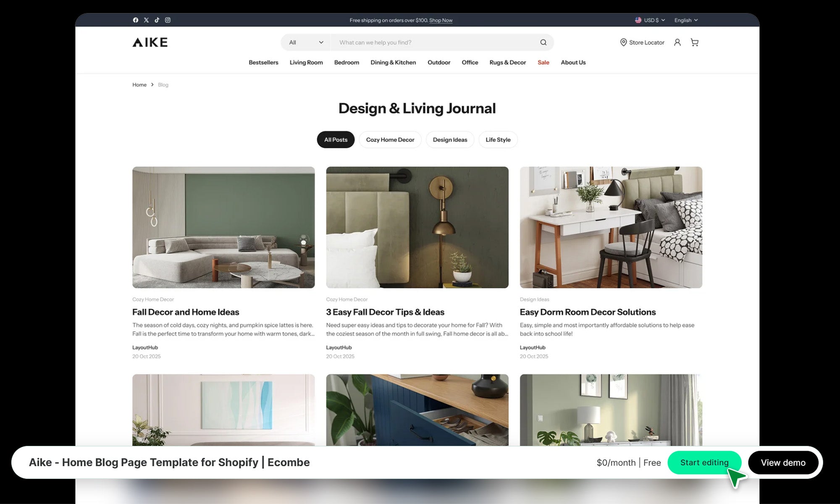
Task: Click the search magnifier icon
Action: (543, 42)
